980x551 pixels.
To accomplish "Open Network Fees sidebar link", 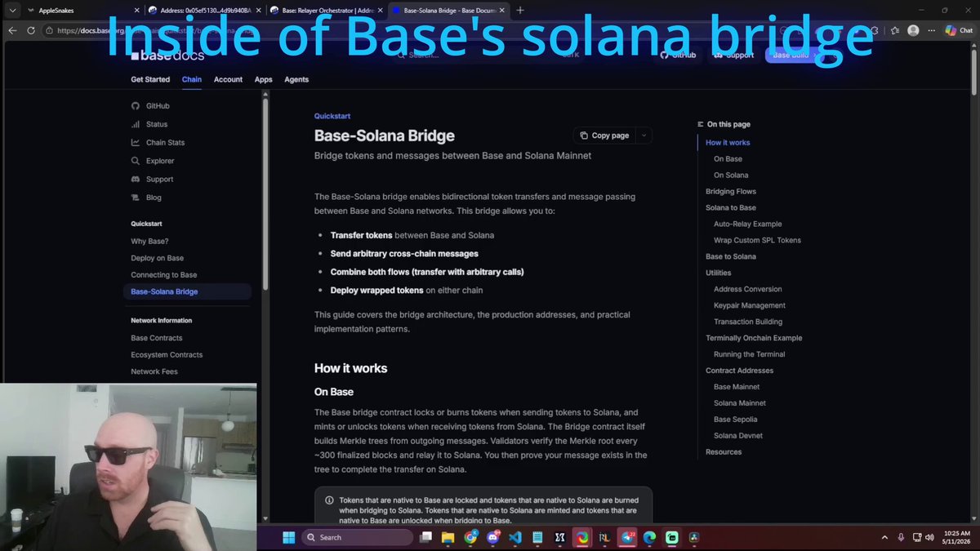I will point(154,371).
